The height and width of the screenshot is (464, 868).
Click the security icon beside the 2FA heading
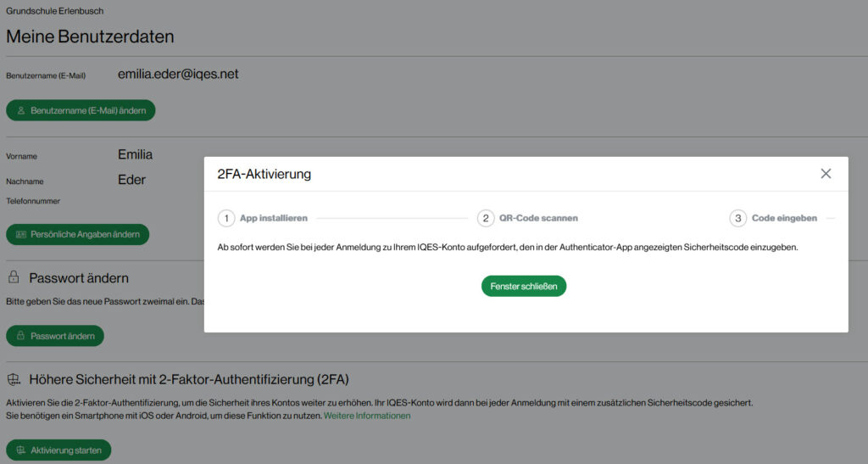point(14,379)
